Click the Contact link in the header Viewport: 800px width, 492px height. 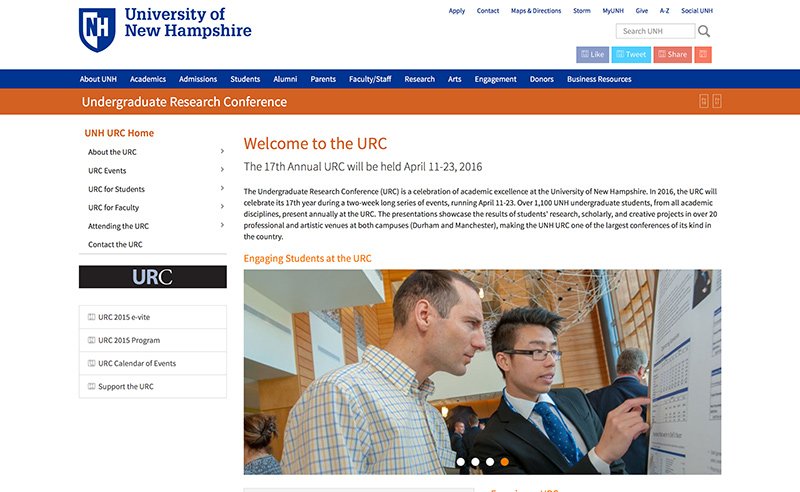coord(488,11)
